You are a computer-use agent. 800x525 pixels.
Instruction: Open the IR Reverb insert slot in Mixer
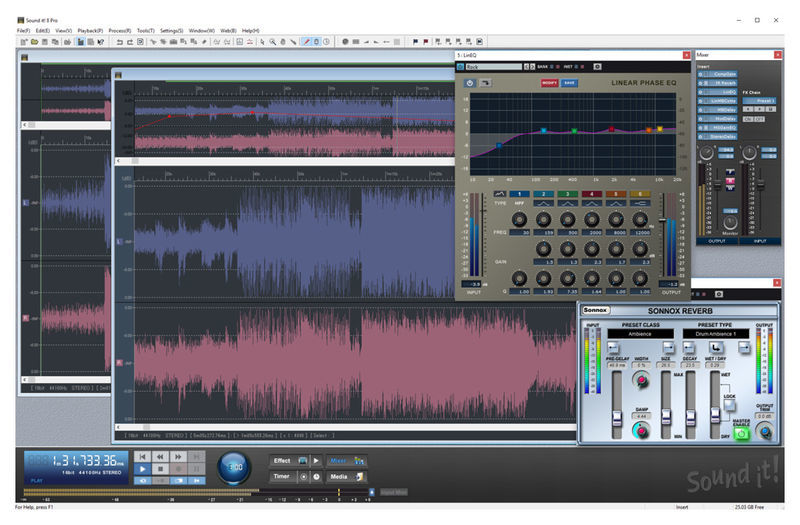pos(717,83)
